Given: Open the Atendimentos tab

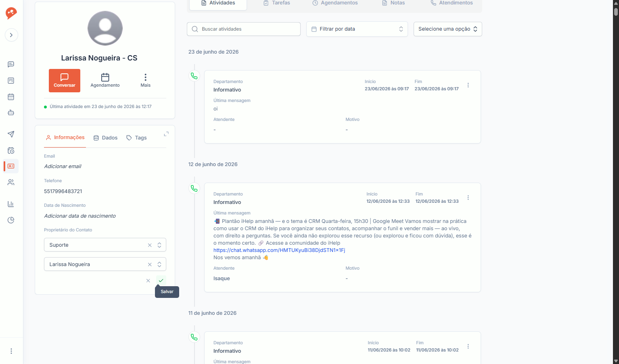Looking at the screenshot, I should point(452,3).
